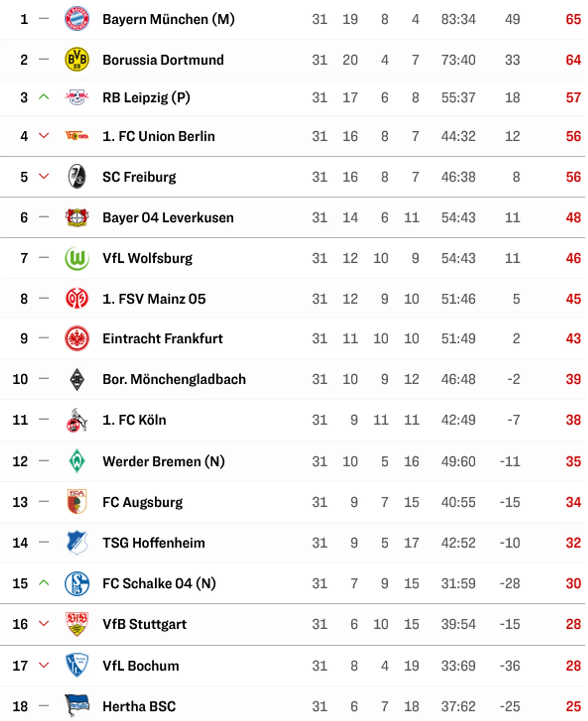Open the Eintracht Frankfurt eagle crest
Screen dimensions: 588x721
tap(77, 338)
